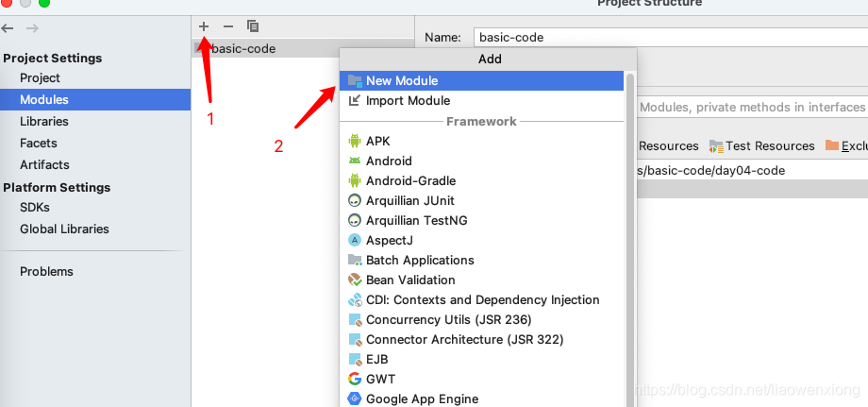The image size is (868, 407).
Task: Select Concurrency Utils (JSR 236)
Action: [x=481, y=320]
